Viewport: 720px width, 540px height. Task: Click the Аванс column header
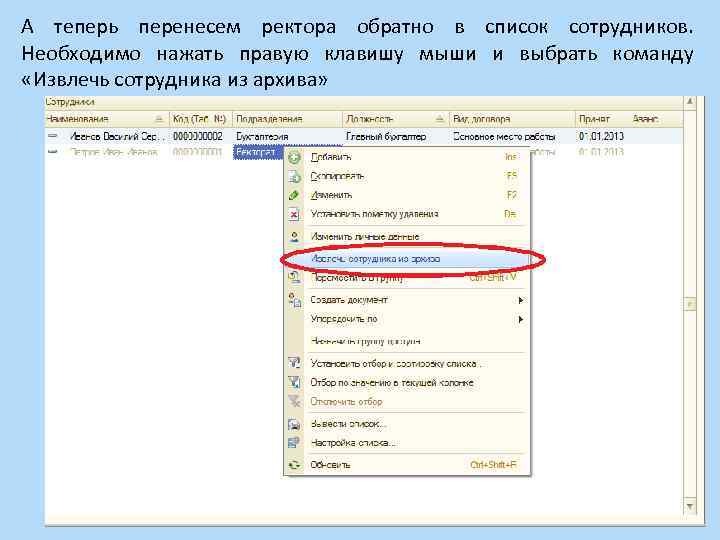point(656,119)
